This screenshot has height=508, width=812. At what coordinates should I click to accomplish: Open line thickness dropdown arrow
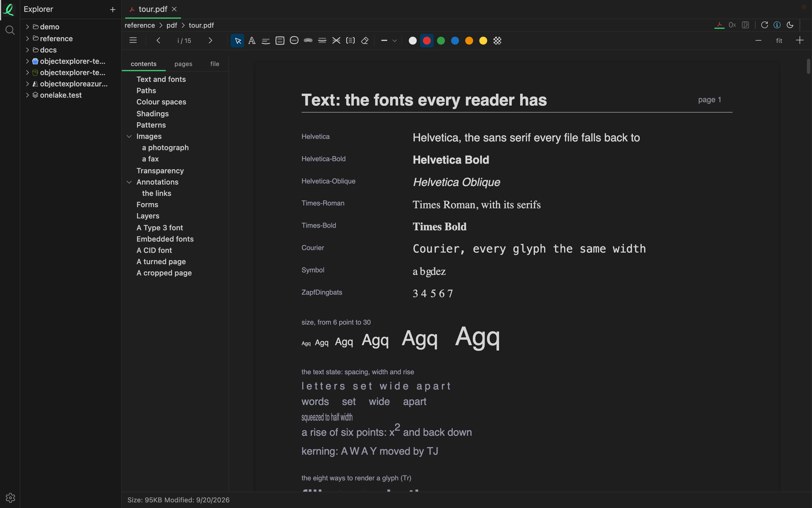pyautogui.click(x=395, y=41)
